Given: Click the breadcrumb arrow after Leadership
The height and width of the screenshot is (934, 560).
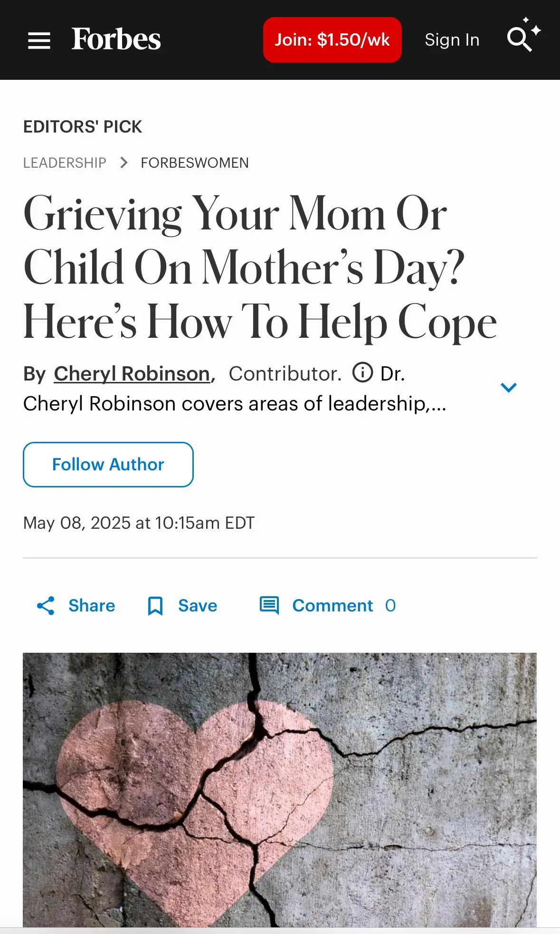Looking at the screenshot, I should pyautogui.click(x=124, y=163).
